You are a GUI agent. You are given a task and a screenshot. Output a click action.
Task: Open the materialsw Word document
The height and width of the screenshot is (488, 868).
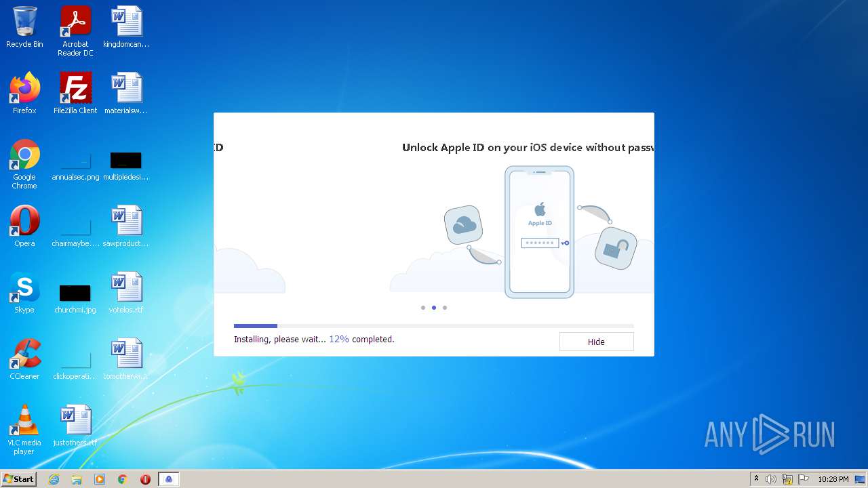pyautogui.click(x=126, y=94)
